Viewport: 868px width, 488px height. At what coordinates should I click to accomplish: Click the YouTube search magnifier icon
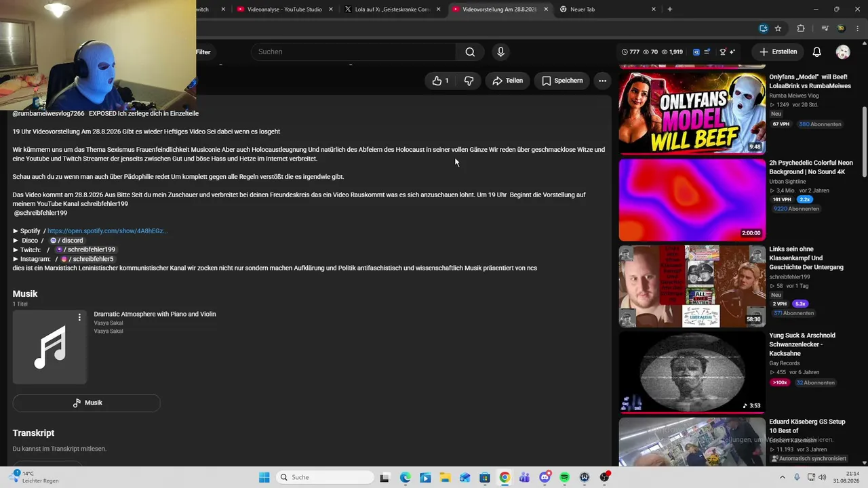pos(470,52)
